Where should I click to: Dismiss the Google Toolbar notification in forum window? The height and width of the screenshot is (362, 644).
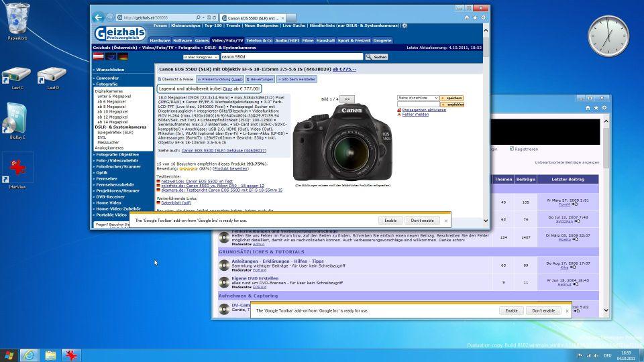point(568,311)
